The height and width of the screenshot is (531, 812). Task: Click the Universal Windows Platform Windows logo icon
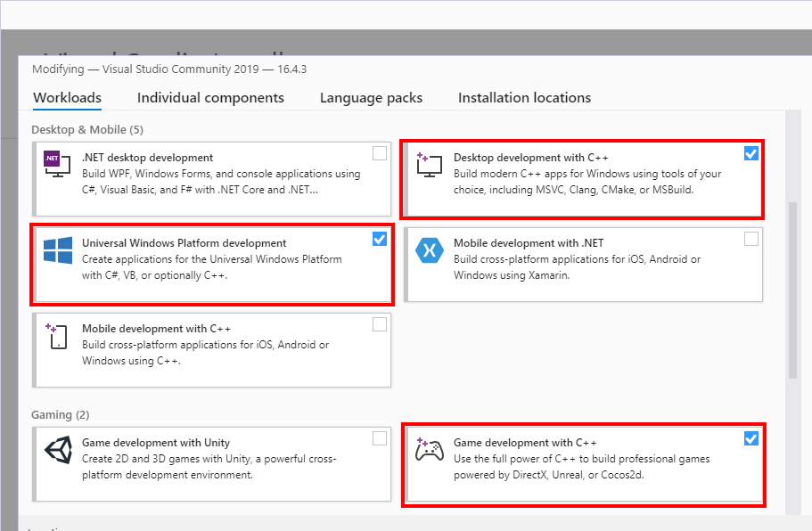(x=58, y=250)
